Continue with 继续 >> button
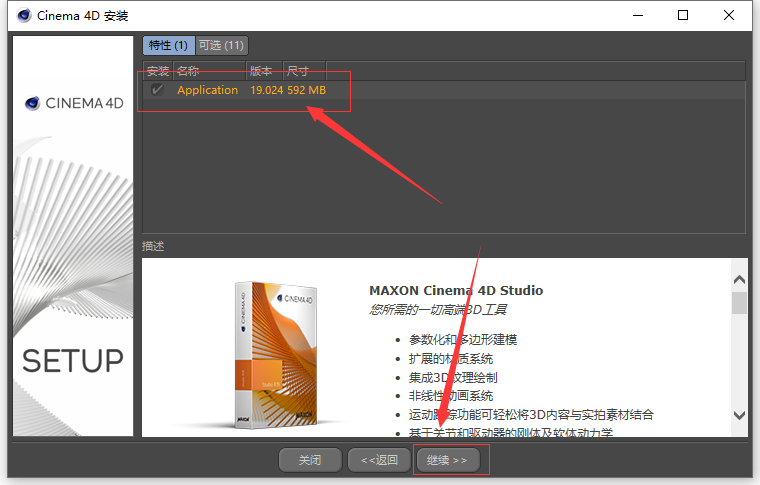The image size is (760, 485). coord(447,460)
